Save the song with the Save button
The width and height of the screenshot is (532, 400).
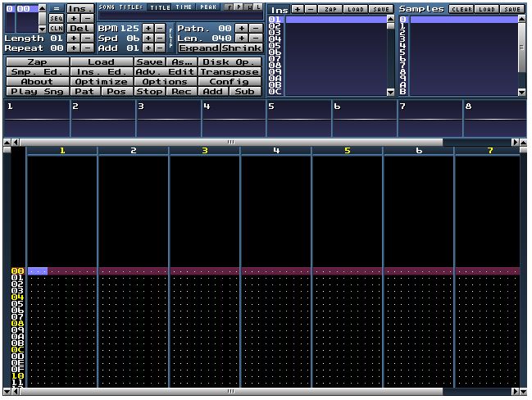149,61
